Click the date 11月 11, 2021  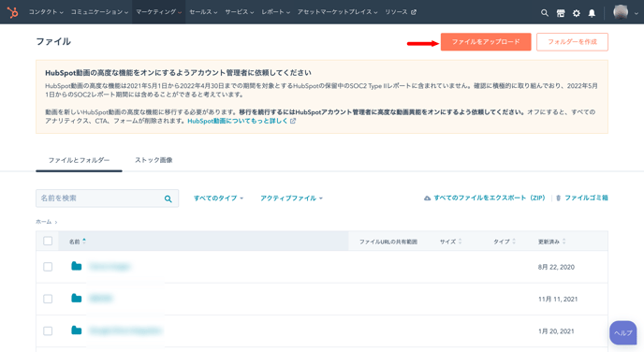click(558, 299)
